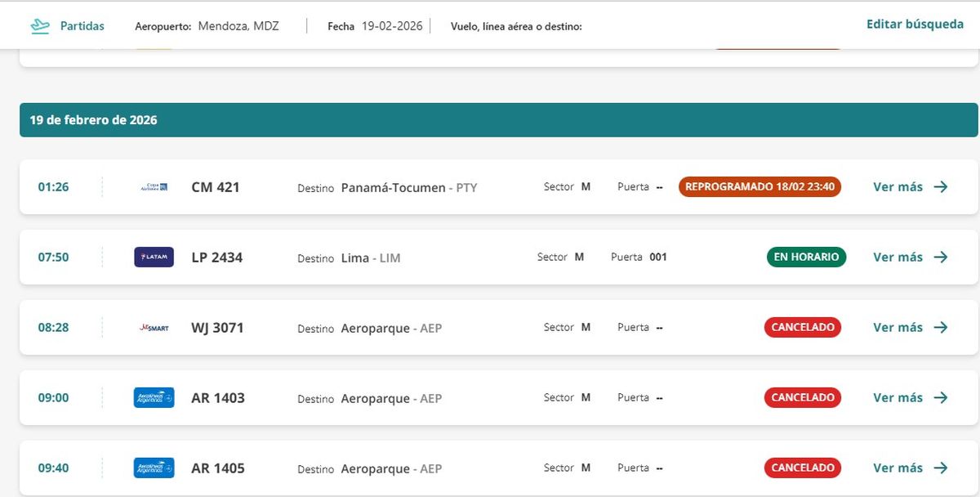Click the Copa Airlines logo for CM 421
Viewport: 980px width, 497px height.
pyautogui.click(x=154, y=187)
